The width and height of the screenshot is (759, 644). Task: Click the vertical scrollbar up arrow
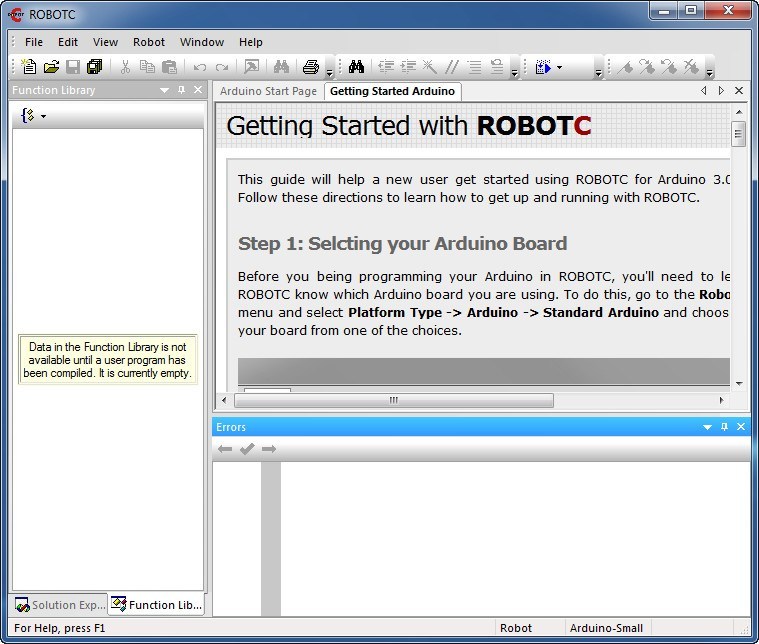(739, 112)
